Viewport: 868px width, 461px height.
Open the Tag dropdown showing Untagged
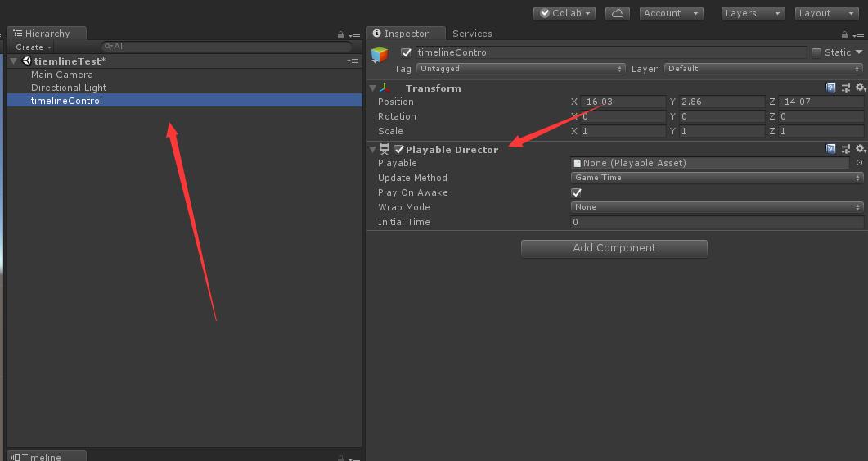(520, 69)
